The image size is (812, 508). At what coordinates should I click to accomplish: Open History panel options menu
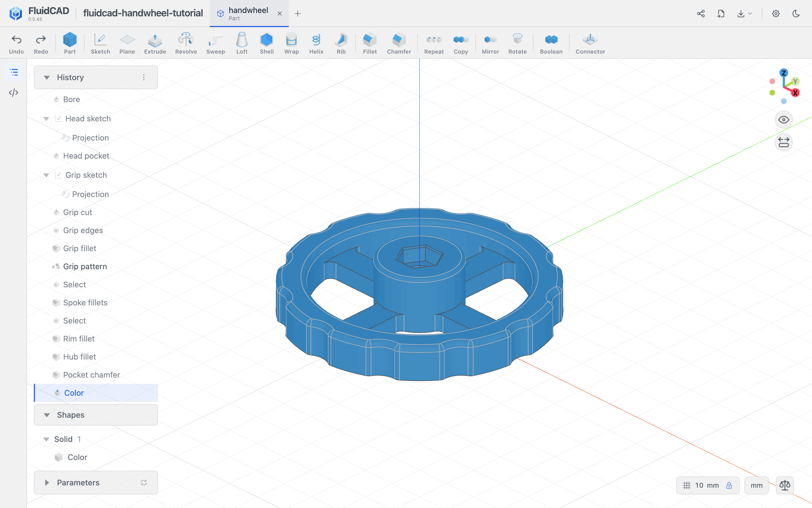(x=144, y=78)
